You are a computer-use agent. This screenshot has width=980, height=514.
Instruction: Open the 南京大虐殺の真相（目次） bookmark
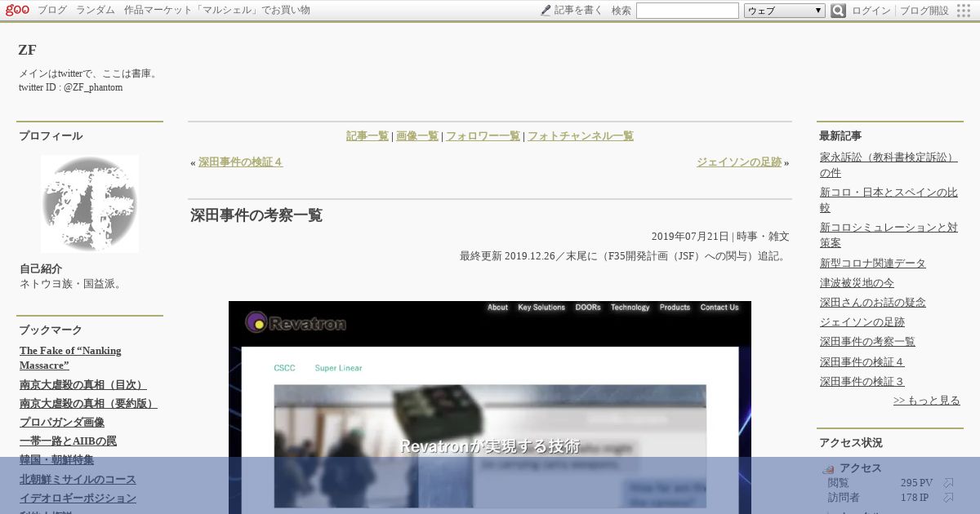tap(83, 385)
